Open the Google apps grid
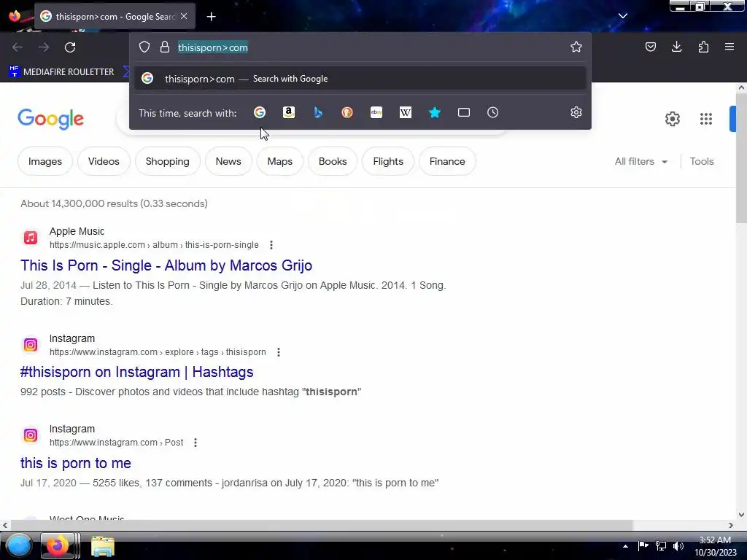 pos(706,119)
